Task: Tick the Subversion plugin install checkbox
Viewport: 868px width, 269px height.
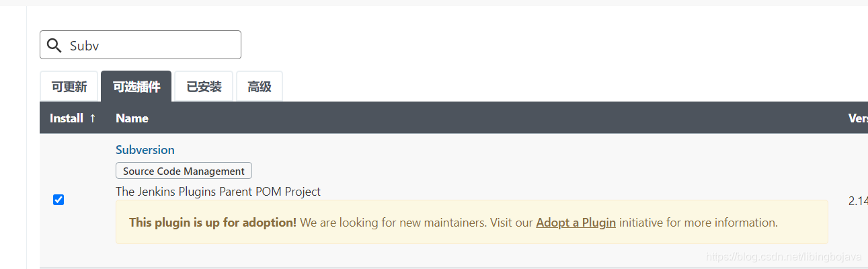Action: 58,200
